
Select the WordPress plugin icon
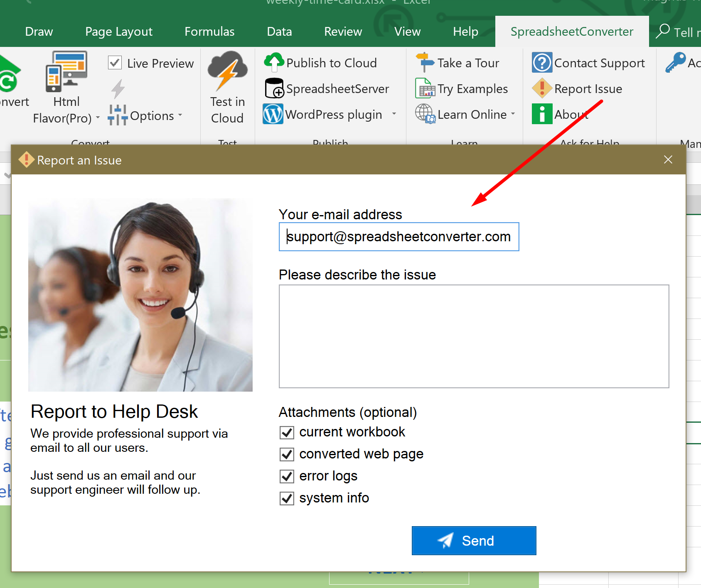[x=273, y=114]
